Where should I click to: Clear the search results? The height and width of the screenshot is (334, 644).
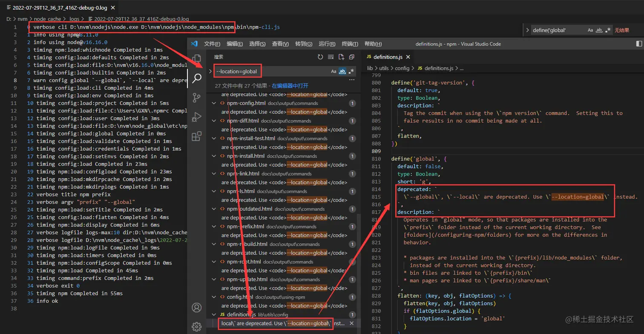331,57
